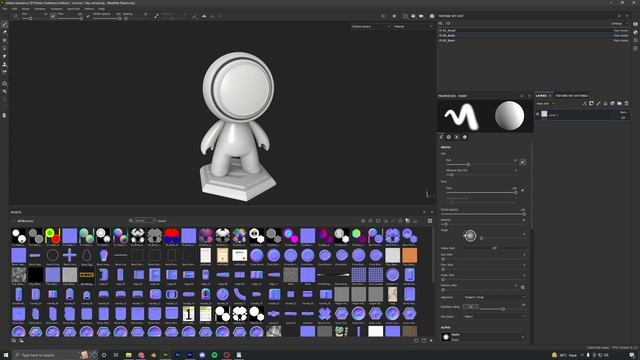This screenshot has width=640, height=360.
Task: Delete the selected layer
Action: (627, 104)
